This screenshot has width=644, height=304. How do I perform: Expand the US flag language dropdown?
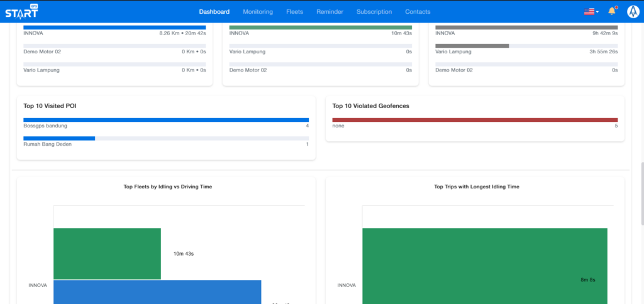(591, 11)
